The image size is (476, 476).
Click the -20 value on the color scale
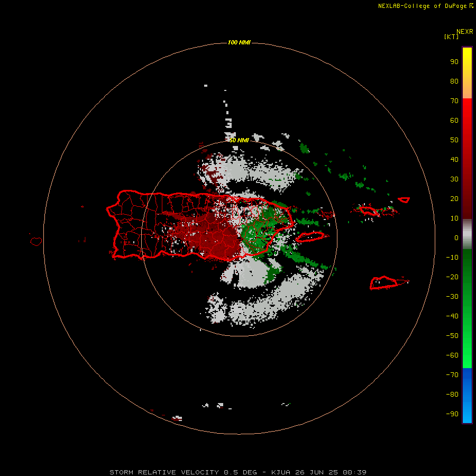pyautogui.click(x=452, y=277)
